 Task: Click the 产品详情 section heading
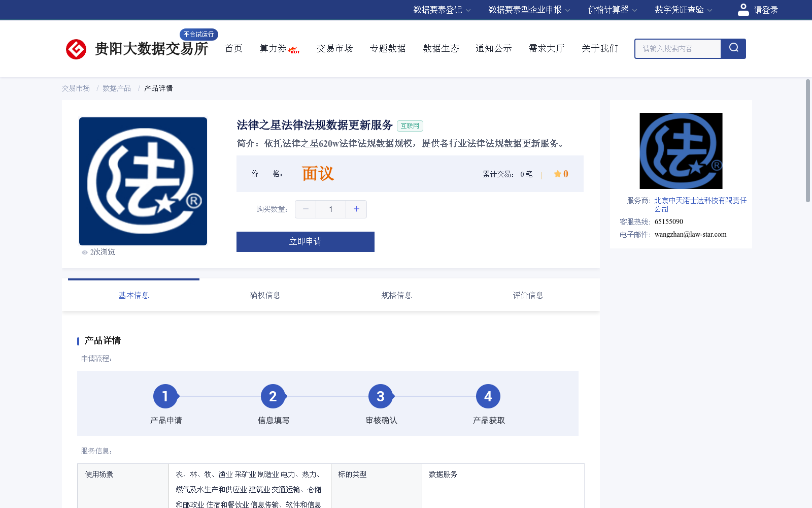point(103,340)
